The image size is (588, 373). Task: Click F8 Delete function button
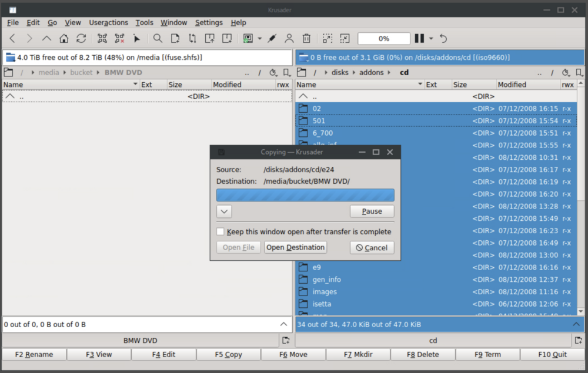coord(423,354)
